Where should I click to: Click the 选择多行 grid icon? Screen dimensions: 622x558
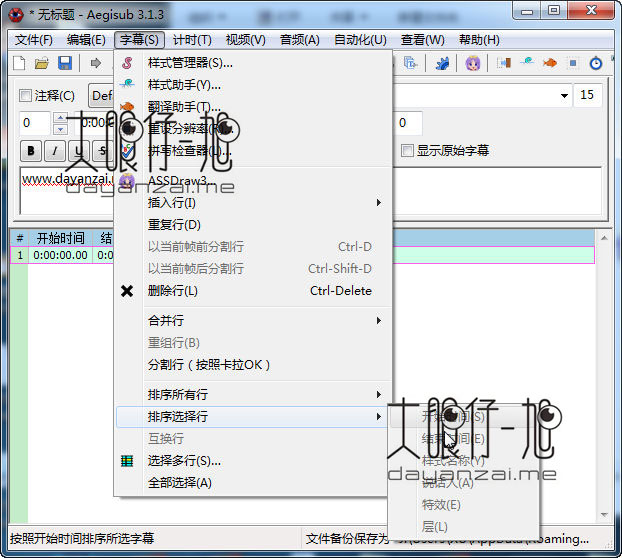127,461
